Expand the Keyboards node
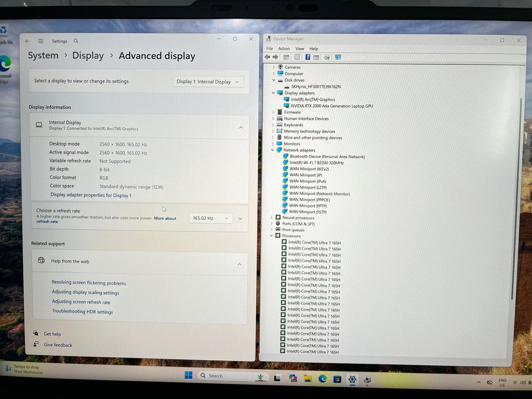This screenshot has width=532, height=399. 273,125
